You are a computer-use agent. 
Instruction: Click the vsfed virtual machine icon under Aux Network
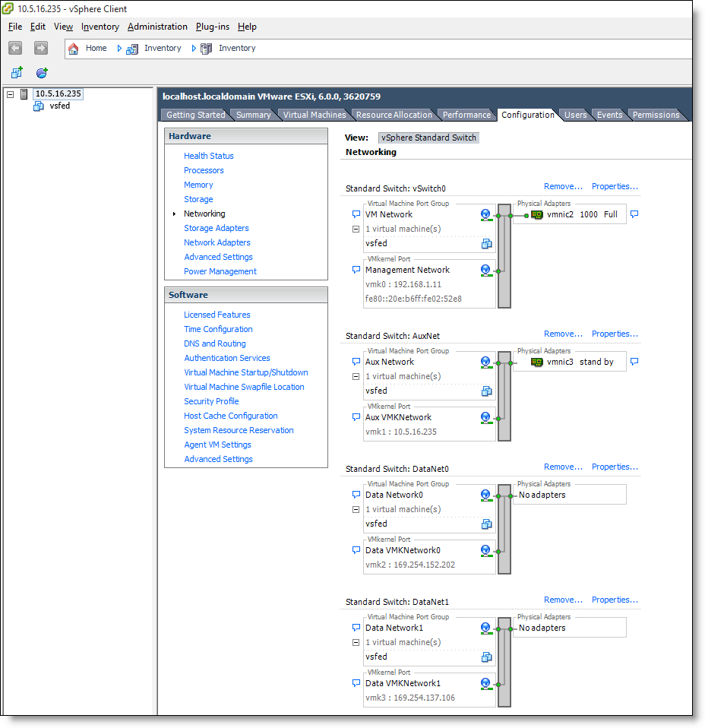coord(486,391)
